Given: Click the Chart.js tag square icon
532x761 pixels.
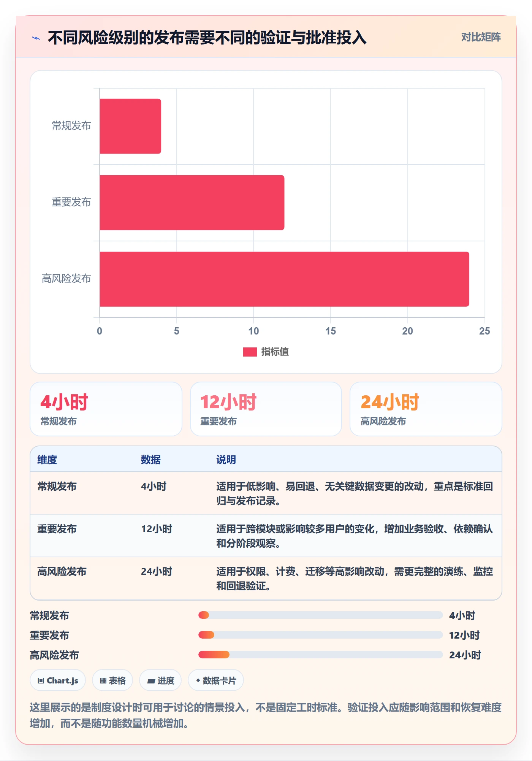Looking at the screenshot, I should click(41, 681).
